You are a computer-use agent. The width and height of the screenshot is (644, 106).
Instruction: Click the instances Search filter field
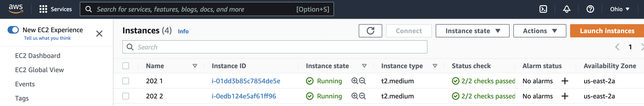[274, 47]
